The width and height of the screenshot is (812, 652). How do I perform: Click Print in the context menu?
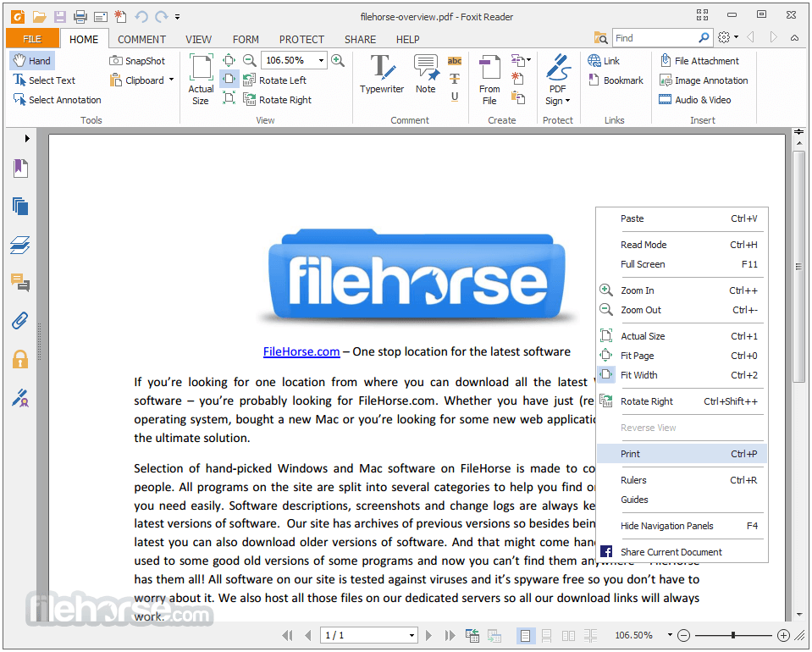pos(682,454)
